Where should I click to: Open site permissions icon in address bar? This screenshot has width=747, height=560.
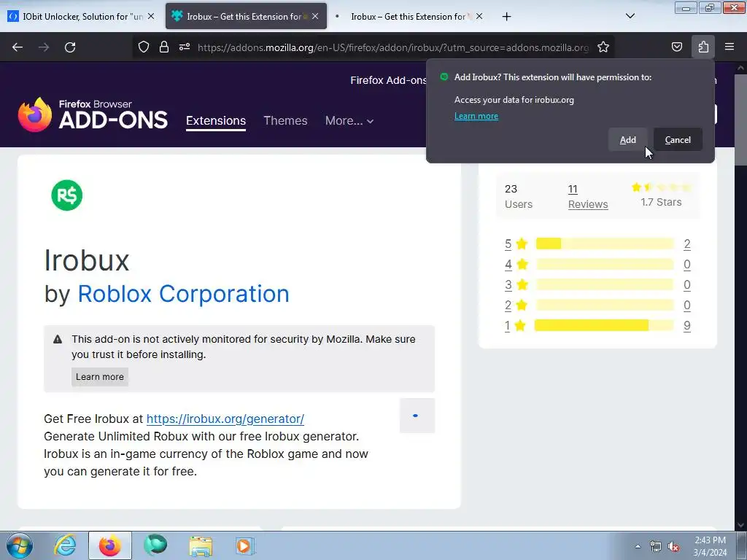pos(185,47)
